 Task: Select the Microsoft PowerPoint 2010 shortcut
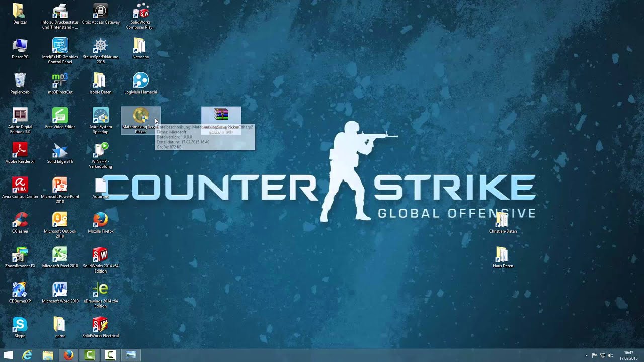click(60, 190)
